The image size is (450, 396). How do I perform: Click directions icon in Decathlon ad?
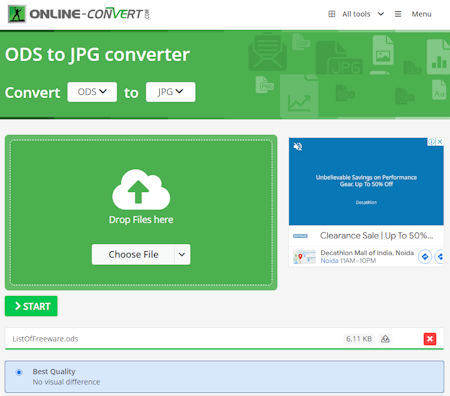[425, 257]
